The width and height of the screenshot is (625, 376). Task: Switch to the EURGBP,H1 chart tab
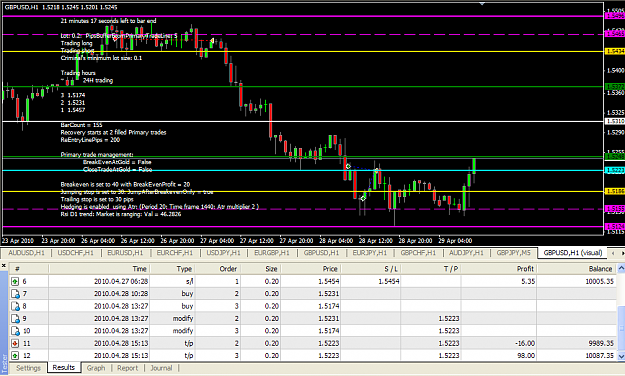point(271,253)
